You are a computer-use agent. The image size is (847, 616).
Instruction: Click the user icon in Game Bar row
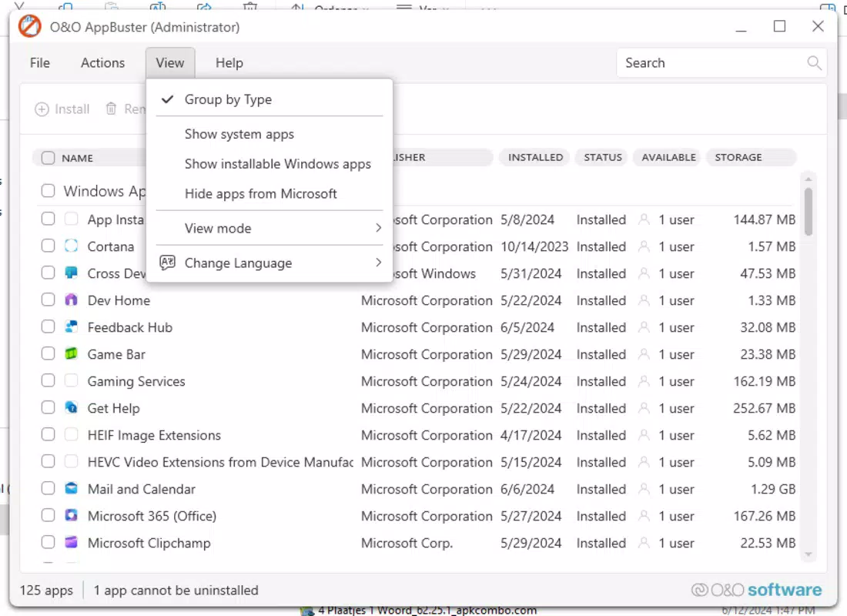(x=644, y=354)
